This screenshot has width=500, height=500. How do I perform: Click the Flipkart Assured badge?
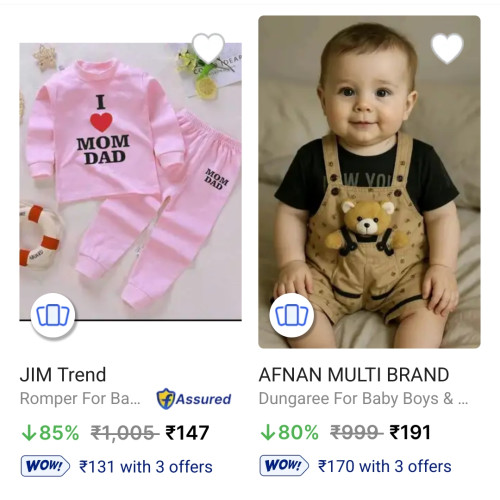click(194, 399)
